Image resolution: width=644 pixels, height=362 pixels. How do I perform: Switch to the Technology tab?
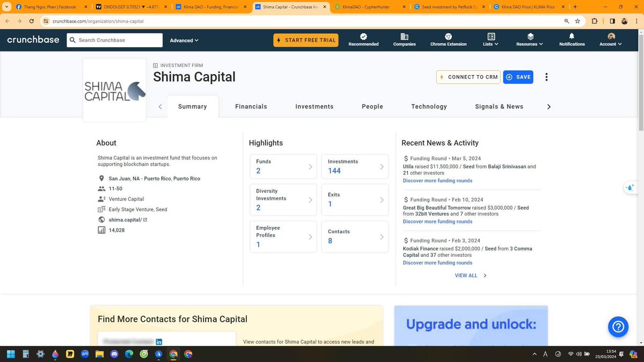[x=429, y=107]
